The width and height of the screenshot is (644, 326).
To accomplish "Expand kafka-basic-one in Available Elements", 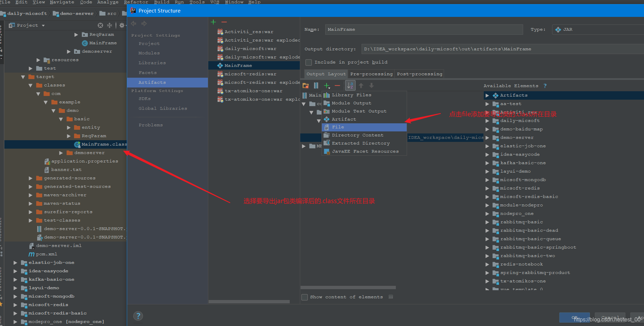I will [x=487, y=163].
